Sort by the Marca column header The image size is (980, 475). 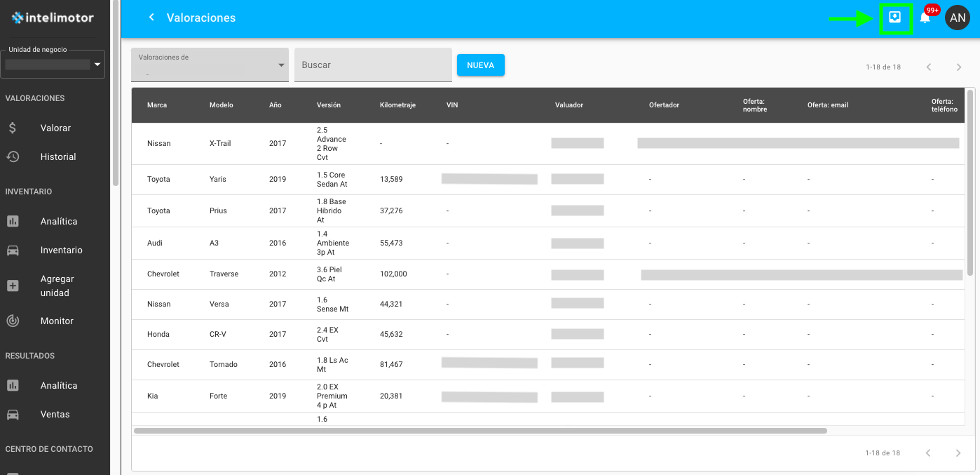tap(157, 105)
